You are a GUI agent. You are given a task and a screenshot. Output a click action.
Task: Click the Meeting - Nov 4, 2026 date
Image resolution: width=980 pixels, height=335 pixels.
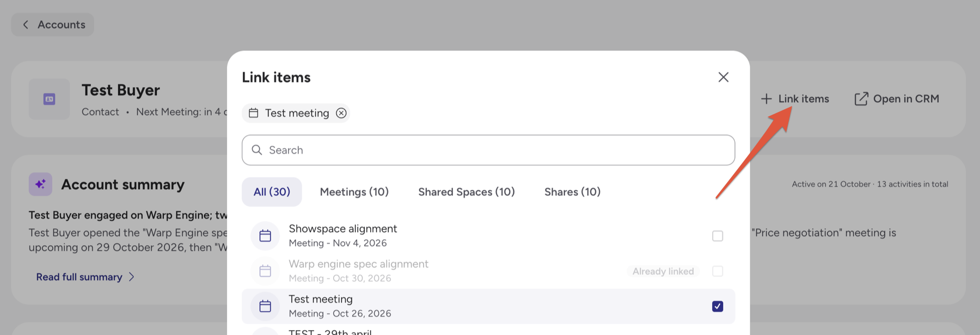click(x=338, y=243)
